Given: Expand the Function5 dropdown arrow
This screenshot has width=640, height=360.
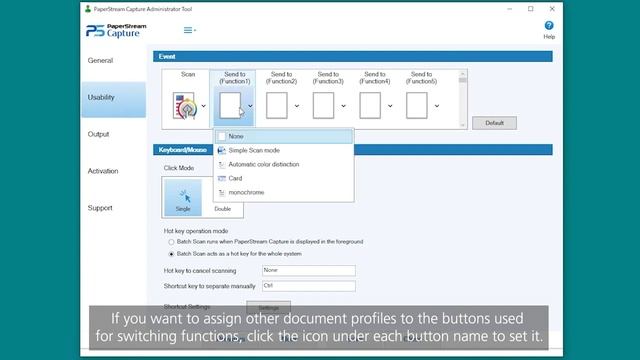Looking at the screenshot, I should click(x=437, y=106).
